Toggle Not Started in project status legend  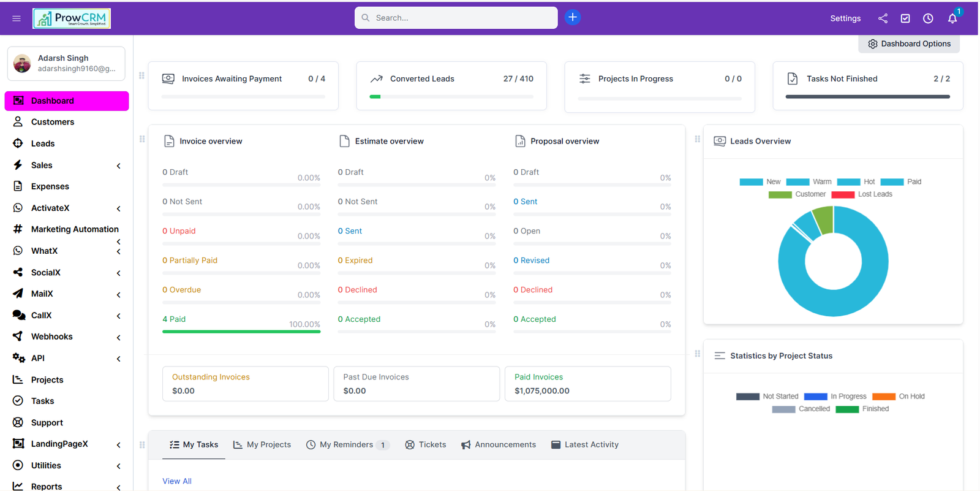click(767, 397)
